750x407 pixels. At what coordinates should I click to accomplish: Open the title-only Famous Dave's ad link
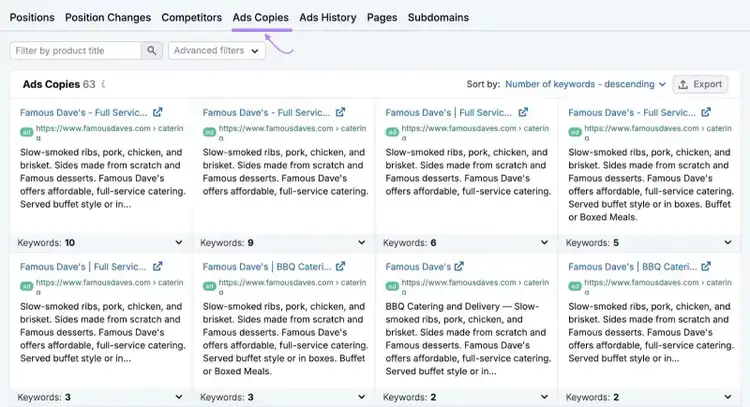point(418,266)
